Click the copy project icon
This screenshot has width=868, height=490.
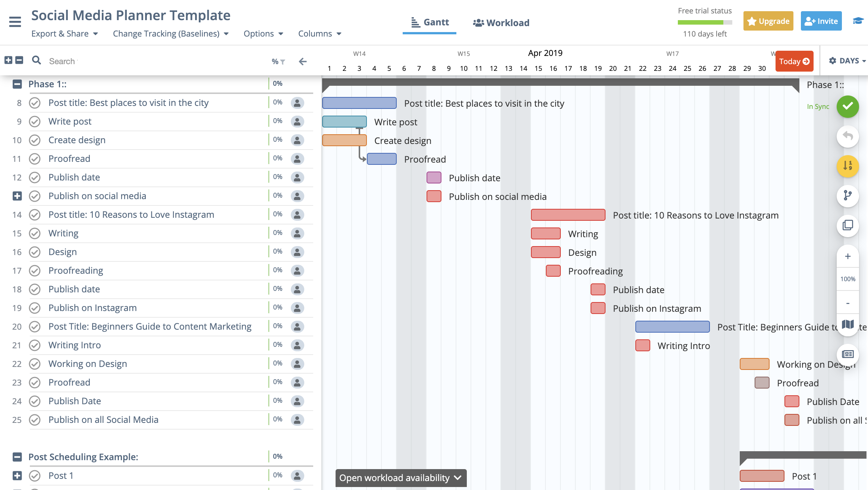(x=847, y=225)
